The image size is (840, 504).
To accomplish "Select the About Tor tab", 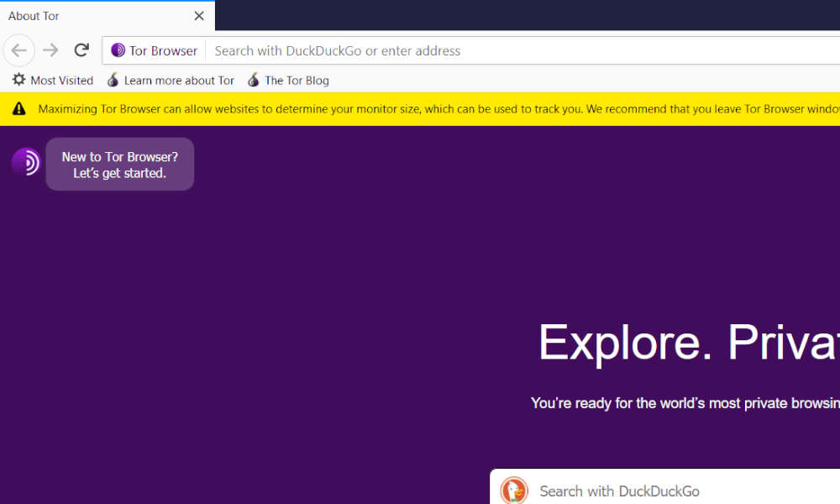I will [x=108, y=16].
